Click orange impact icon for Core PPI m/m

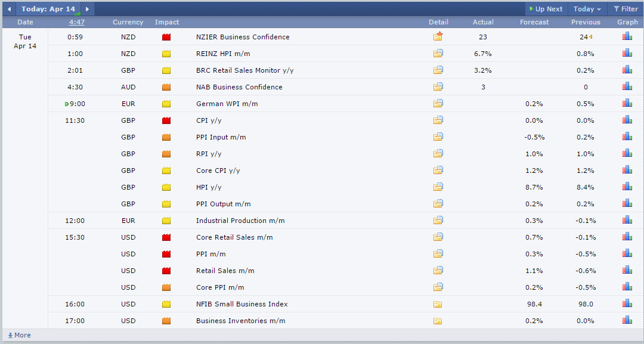click(x=166, y=288)
